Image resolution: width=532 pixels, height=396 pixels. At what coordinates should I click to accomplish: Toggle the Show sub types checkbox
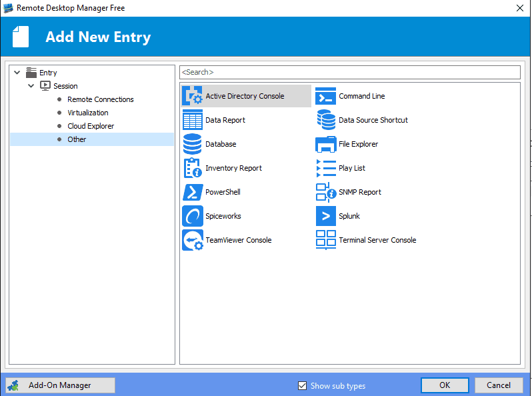(x=302, y=385)
